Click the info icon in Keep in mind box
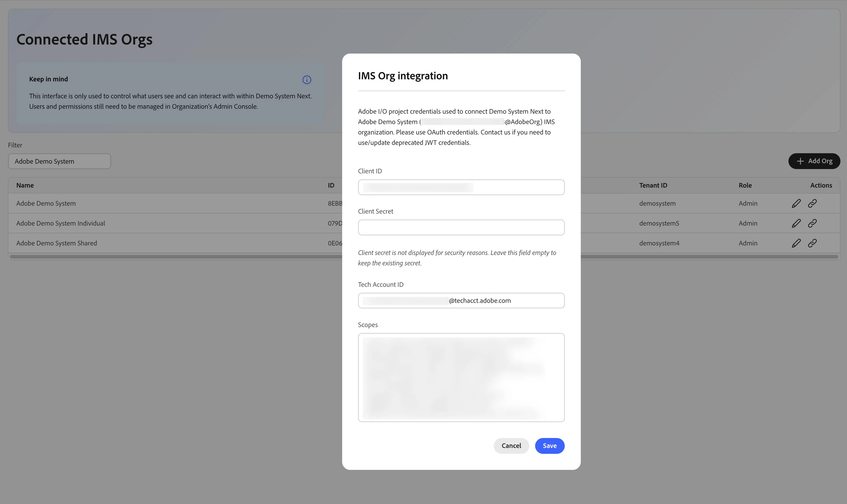This screenshot has height=504, width=847. [306, 80]
